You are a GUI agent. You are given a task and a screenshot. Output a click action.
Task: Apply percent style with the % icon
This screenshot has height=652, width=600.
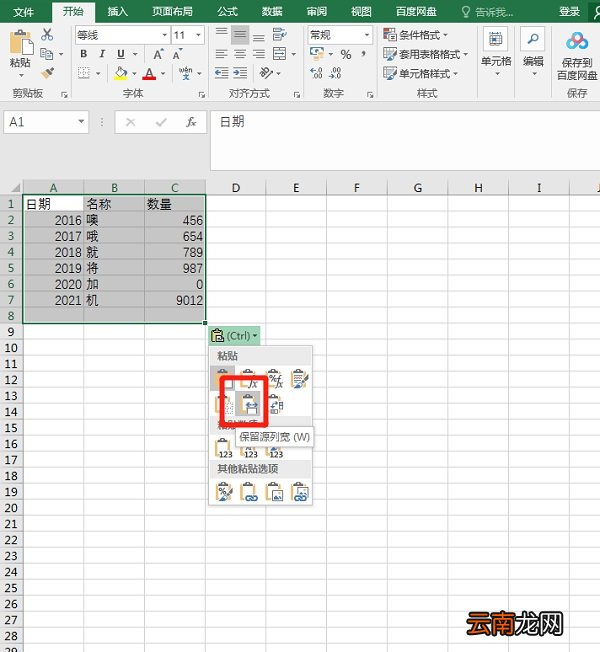click(x=346, y=54)
